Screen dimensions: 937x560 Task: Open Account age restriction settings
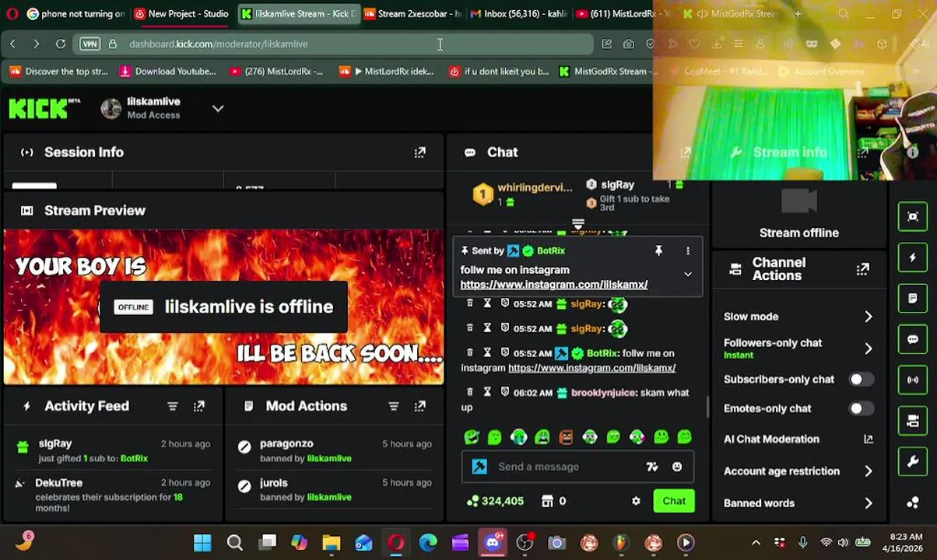(x=799, y=471)
